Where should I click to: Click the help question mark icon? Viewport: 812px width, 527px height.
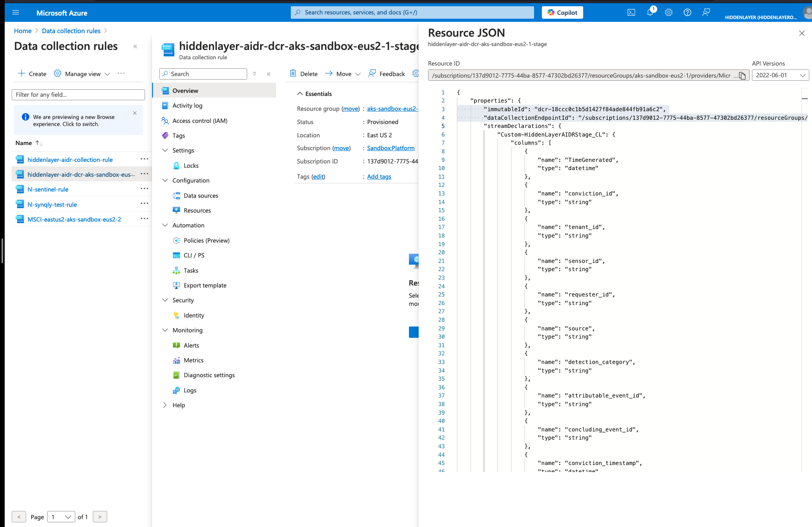687,12
